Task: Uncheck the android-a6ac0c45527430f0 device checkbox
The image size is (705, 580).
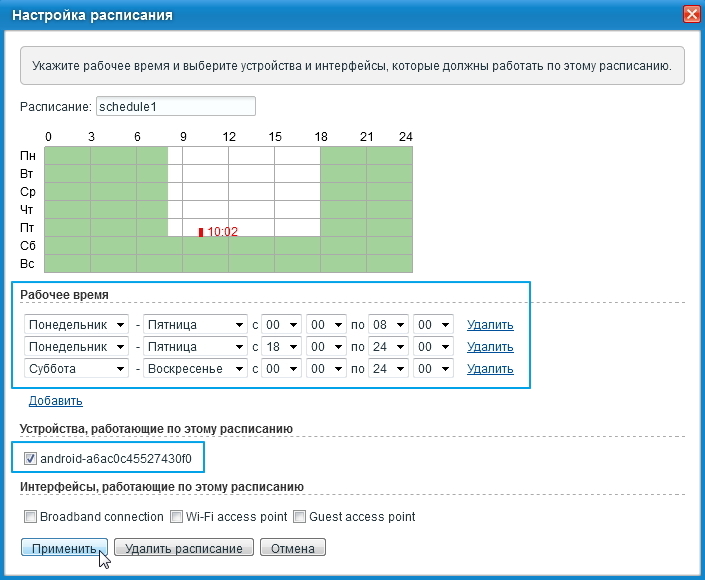Action: click(x=30, y=459)
